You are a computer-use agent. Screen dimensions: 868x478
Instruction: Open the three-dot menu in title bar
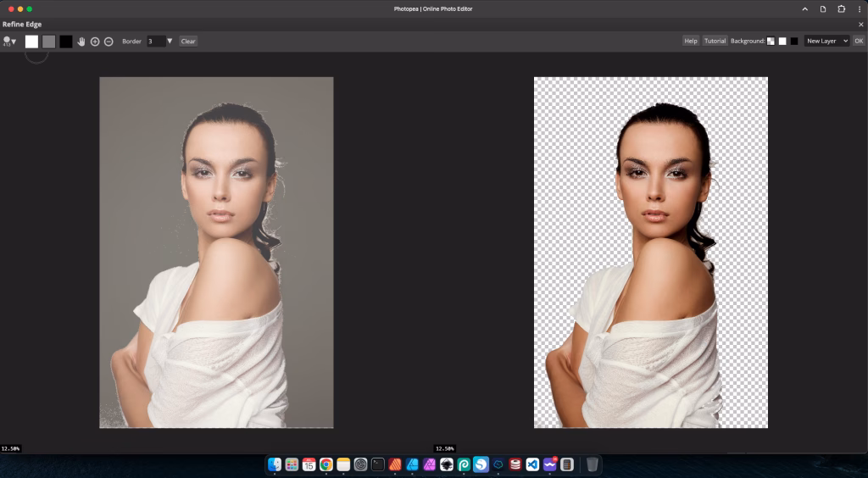point(860,8)
